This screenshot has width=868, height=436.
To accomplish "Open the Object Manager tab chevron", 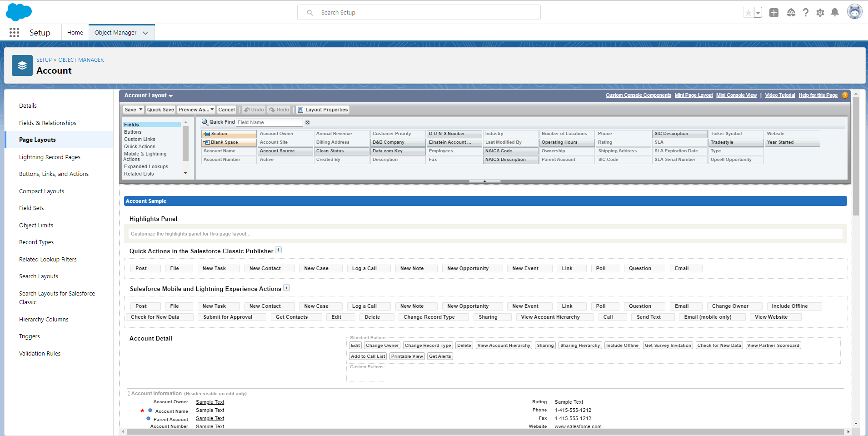I will [x=145, y=33].
